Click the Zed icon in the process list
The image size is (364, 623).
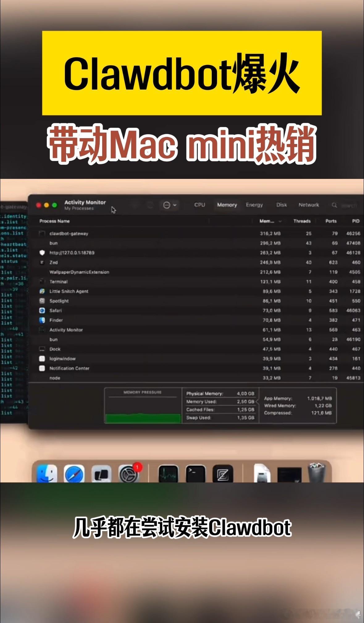tap(42, 262)
